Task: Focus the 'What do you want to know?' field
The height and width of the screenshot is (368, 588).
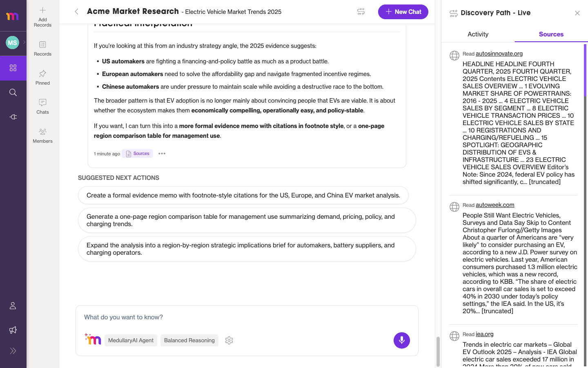Action: click(x=247, y=317)
